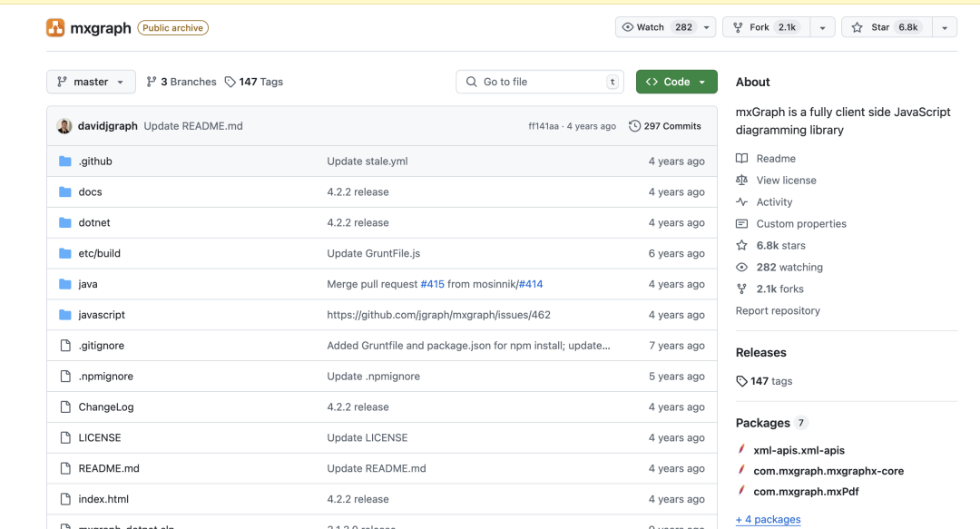Click the index.html file icon
This screenshot has width=980, height=529.
pyautogui.click(x=65, y=499)
